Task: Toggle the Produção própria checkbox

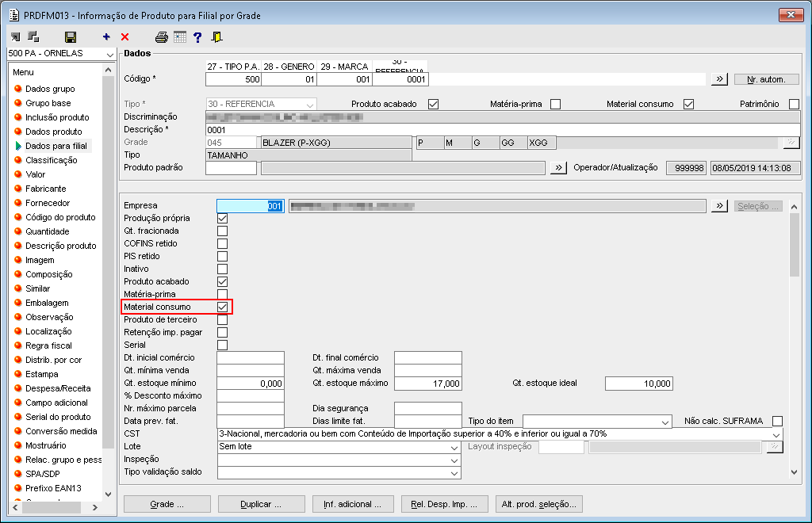Action: pos(222,219)
